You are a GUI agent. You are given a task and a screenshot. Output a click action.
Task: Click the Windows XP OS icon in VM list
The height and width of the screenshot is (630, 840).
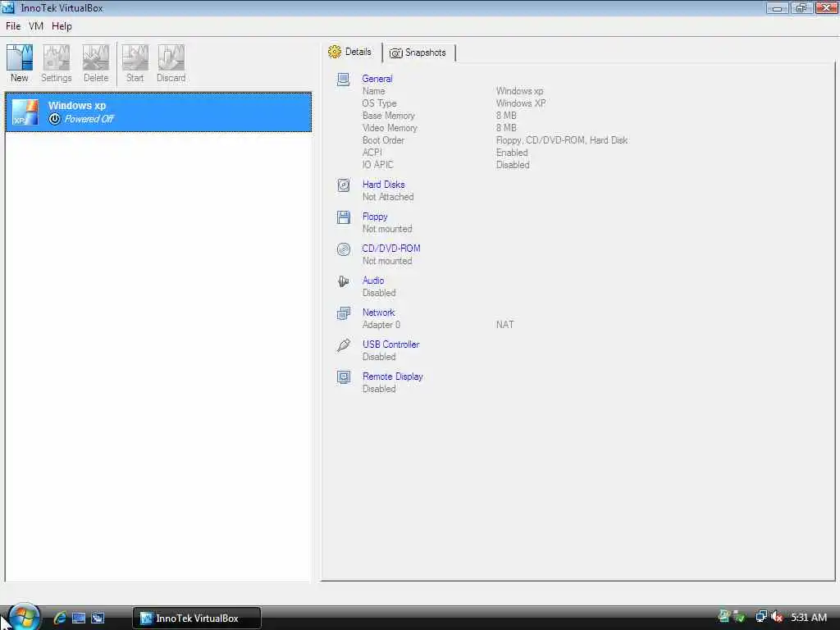pos(25,112)
